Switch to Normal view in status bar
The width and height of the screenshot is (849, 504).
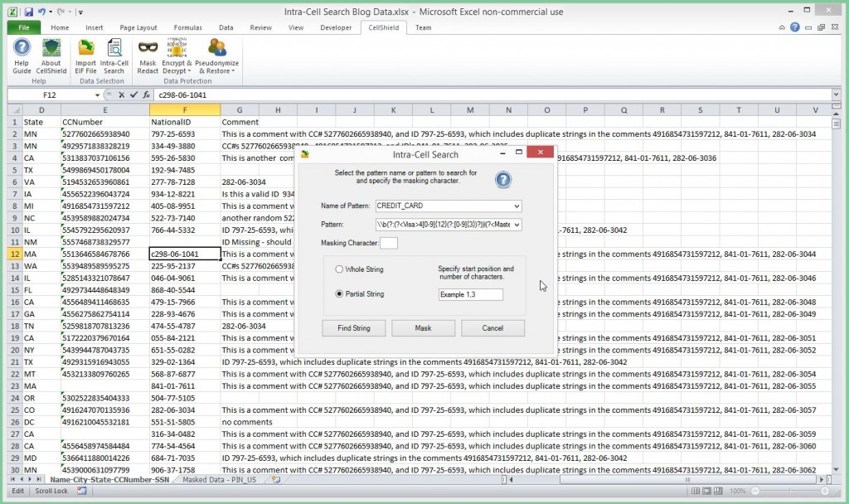pos(696,491)
